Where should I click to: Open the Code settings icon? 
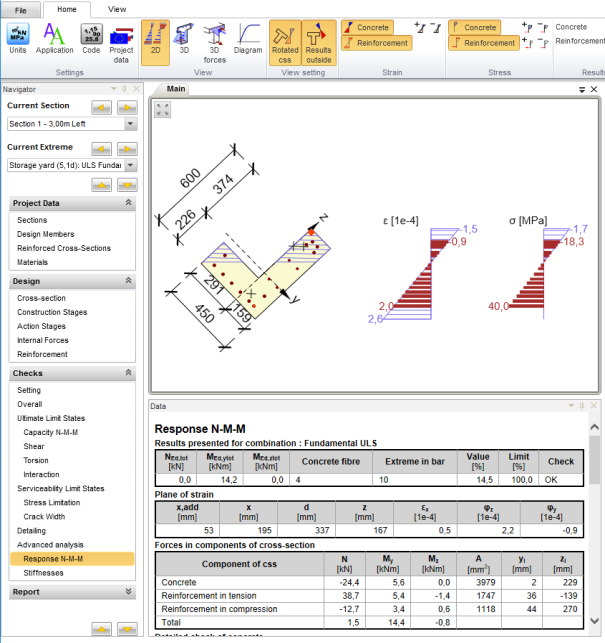pos(90,40)
